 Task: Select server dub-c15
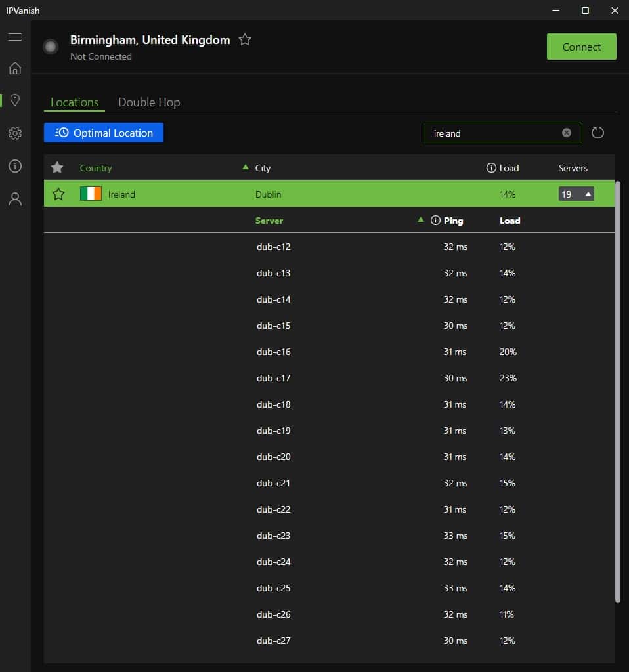(329, 325)
